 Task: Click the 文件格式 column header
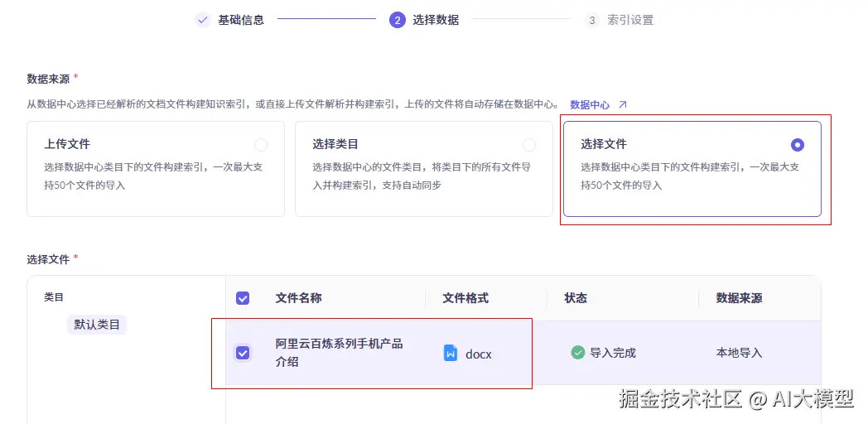click(465, 298)
